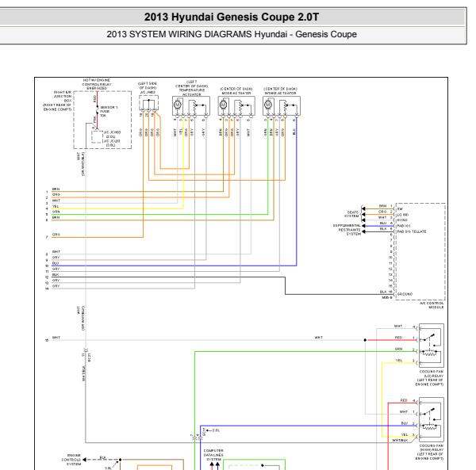Click the A/C JM02 joint connector symbol
Image resolution: width=476 pixels, height=470 pixels.
pos(149,103)
